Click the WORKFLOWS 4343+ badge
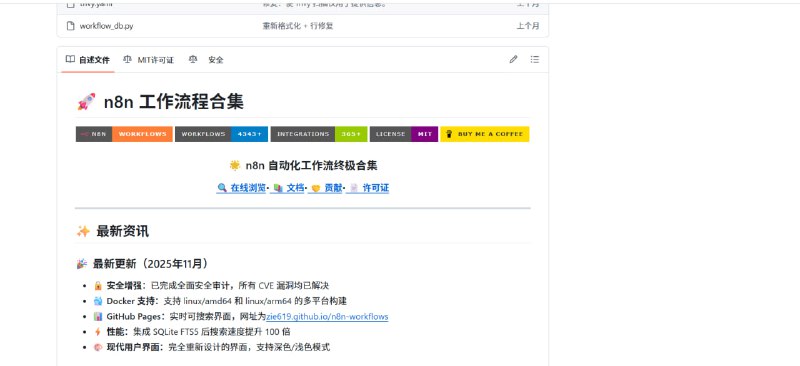The height and width of the screenshot is (366, 800). point(221,134)
